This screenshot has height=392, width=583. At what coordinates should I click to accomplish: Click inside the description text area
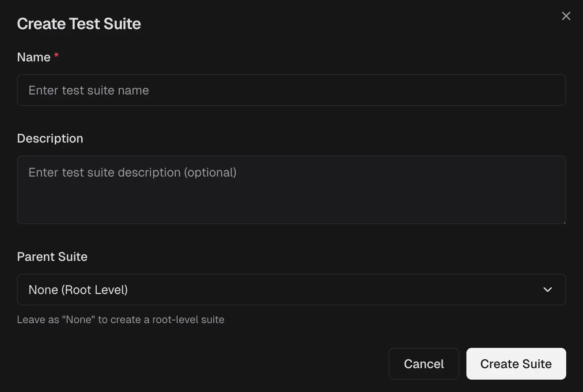[x=291, y=190]
